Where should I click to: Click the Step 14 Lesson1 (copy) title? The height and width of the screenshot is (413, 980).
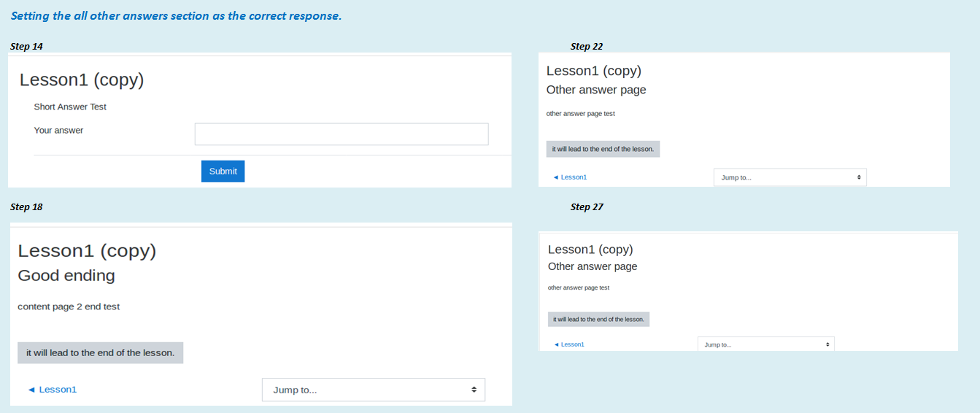tap(82, 80)
